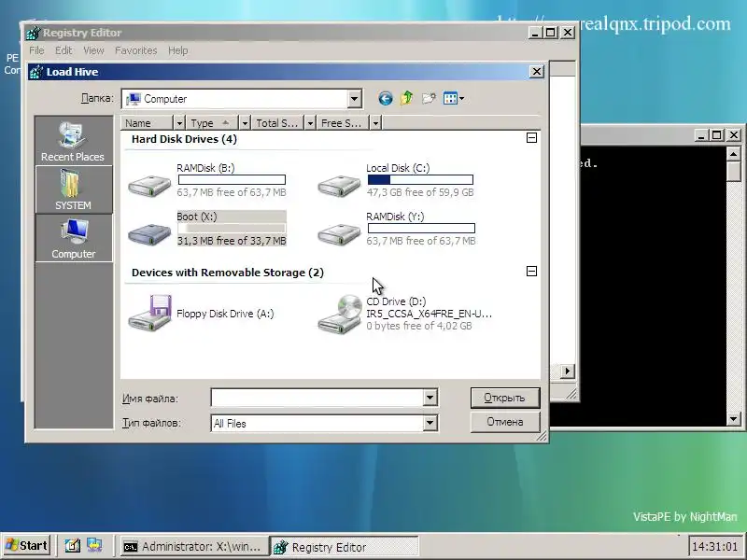Click the "47,3 GB free of 59,9 GB" text

pos(420,192)
